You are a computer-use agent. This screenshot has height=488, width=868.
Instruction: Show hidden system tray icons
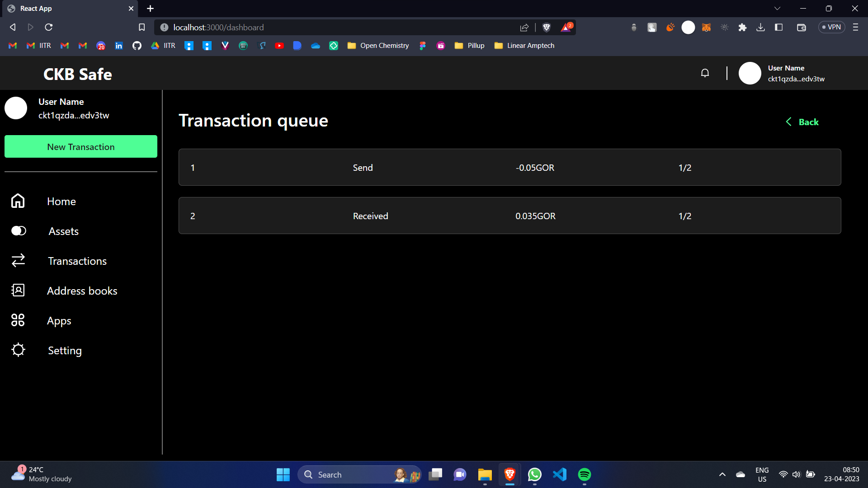[x=722, y=474]
